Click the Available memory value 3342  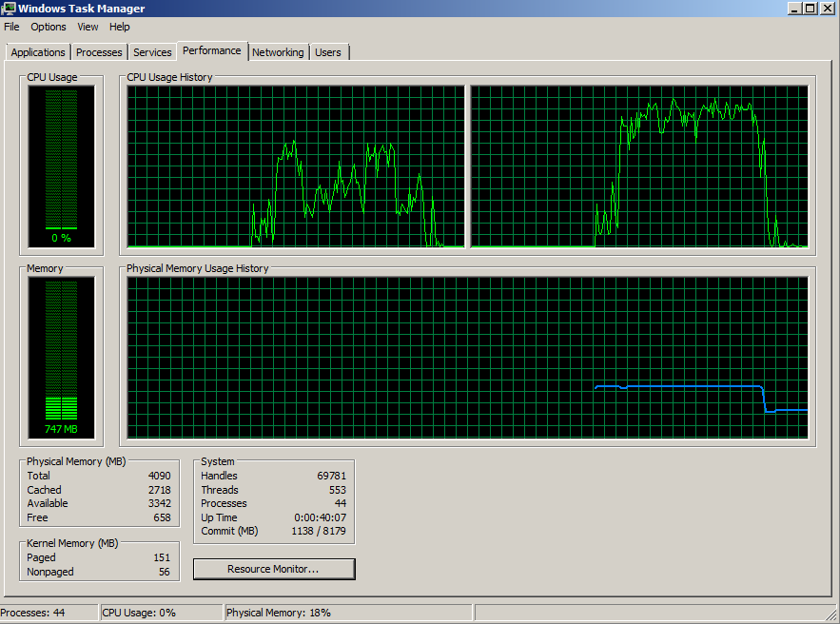point(160,503)
